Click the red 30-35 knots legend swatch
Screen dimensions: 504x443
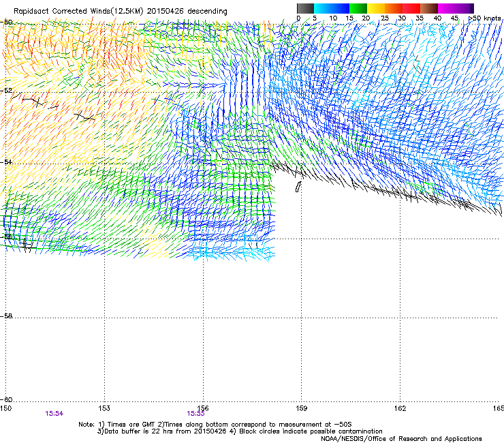coord(411,8)
